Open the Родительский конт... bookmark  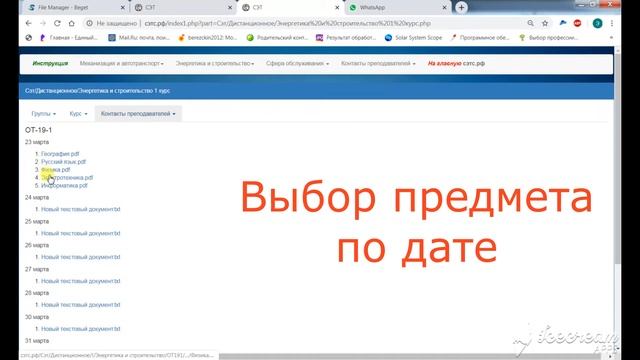[277, 38]
